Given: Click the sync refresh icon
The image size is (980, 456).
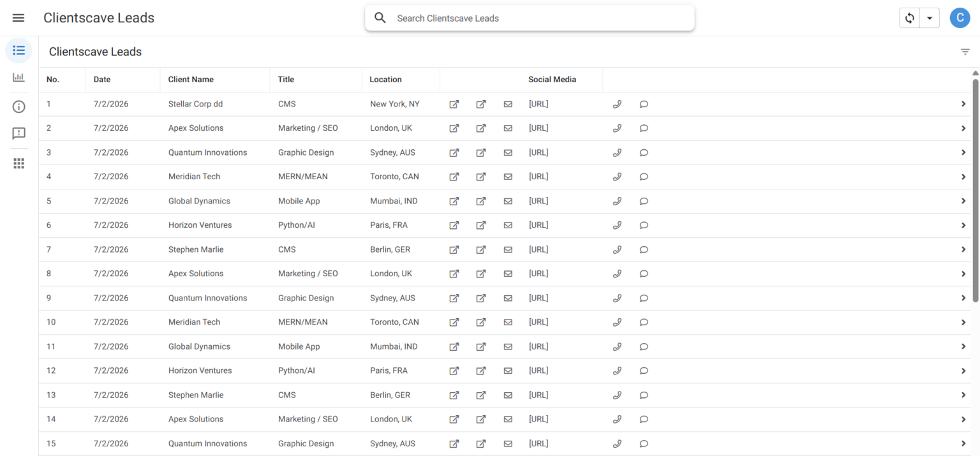Looking at the screenshot, I should tap(910, 18).
